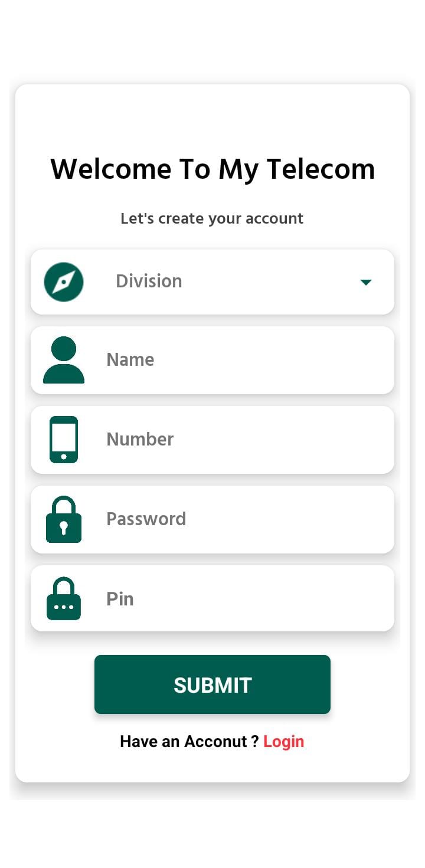Tap the 'Let's create your account' subtitle
This screenshot has width=425, height=868.
click(x=212, y=218)
